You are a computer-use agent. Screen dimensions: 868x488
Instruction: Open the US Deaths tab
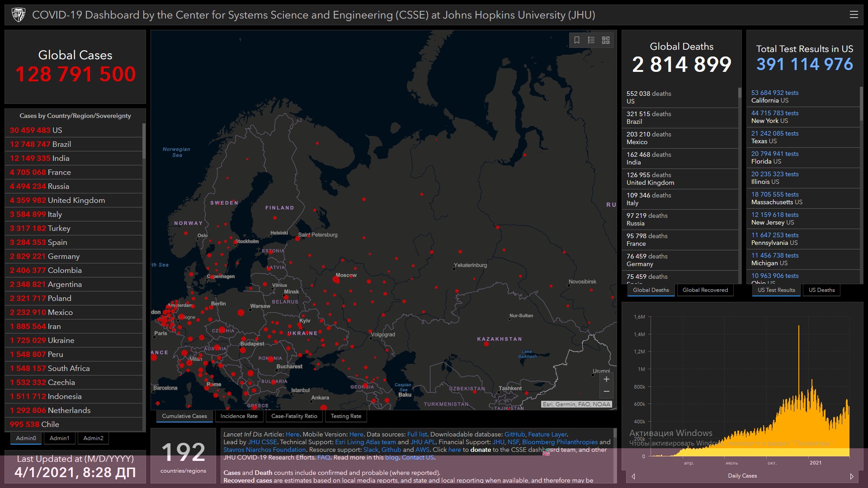click(821, 290)
